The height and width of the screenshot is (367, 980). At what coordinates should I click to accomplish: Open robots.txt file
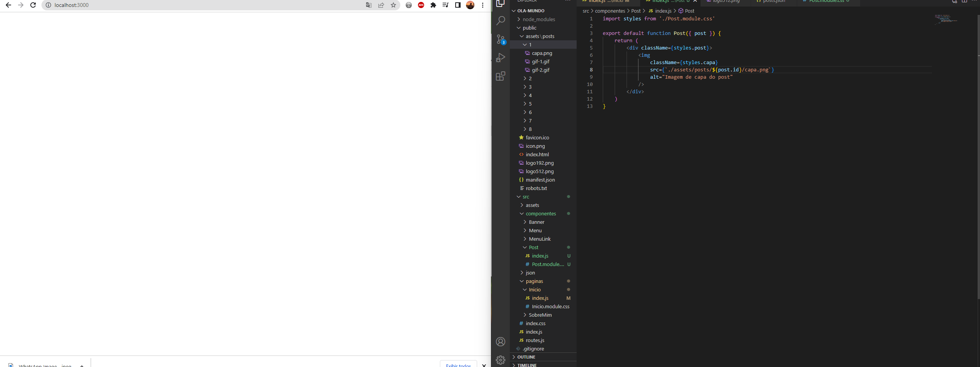pyautogui.click(x=543, y=188)
